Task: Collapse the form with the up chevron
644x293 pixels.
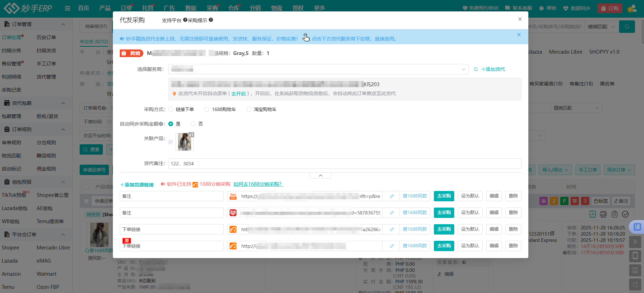Action: click(320, 176)
